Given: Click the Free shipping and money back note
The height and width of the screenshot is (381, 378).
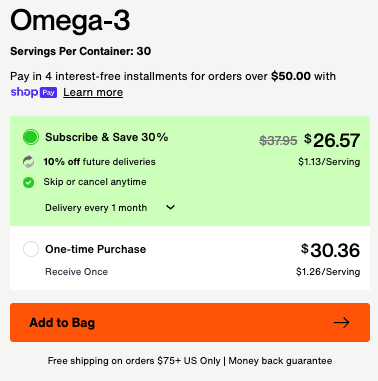Looking at the screenshot, I should click(190, 361).
